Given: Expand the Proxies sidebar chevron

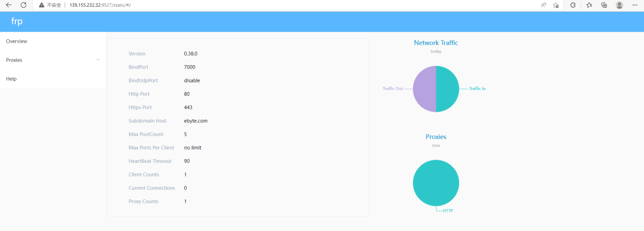Looking at the screenshot, I should (x=98, y=60).
